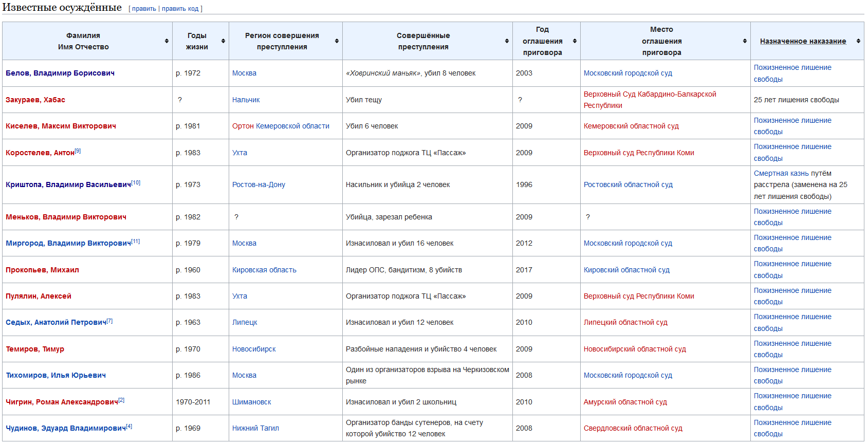Sort by Назначенное наказание column arrows
Viewport: 868px width, 444px height.
[858, 41]
